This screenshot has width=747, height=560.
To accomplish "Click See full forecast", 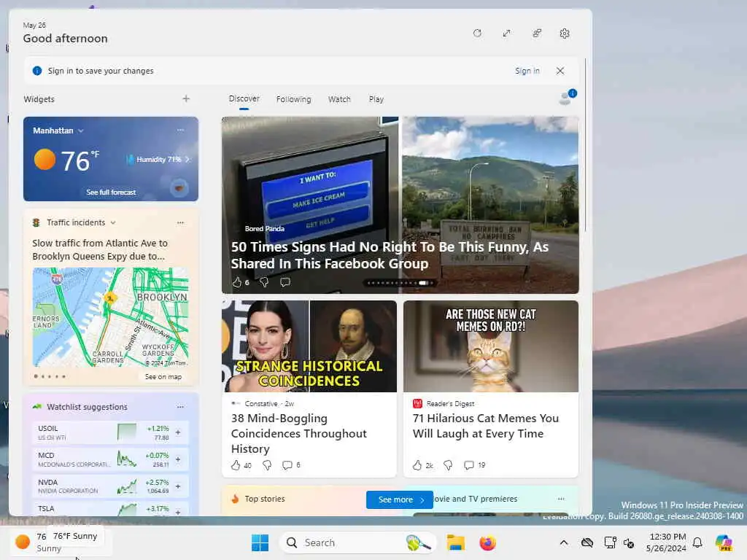I will coord(111,192).
